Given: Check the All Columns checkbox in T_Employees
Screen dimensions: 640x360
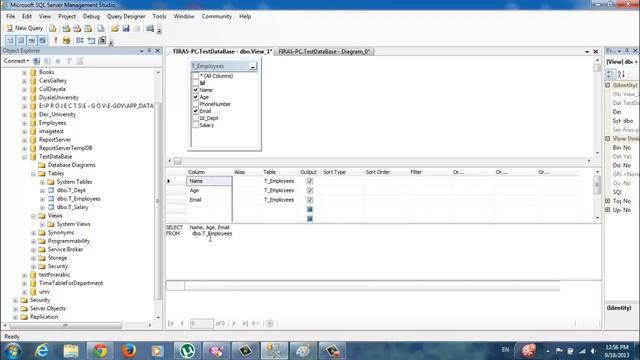Looking at the screenshot, I should pos(196,76).
